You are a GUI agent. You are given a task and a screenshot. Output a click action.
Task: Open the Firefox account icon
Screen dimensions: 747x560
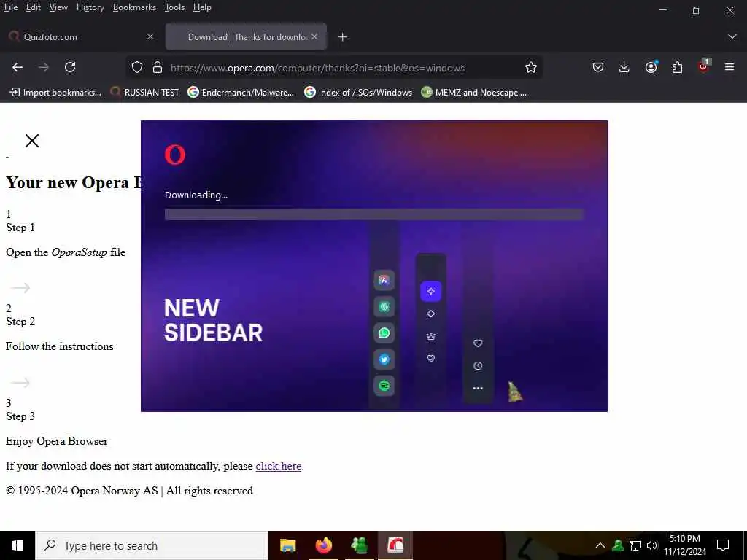[x=651, y=68]
